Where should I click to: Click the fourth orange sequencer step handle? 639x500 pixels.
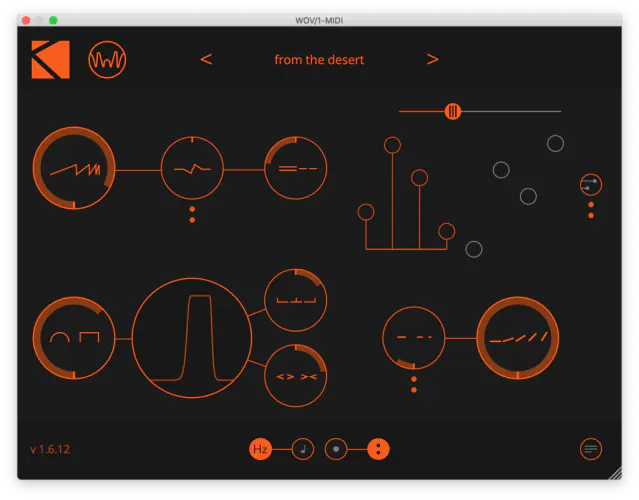[x=446, y=231]
